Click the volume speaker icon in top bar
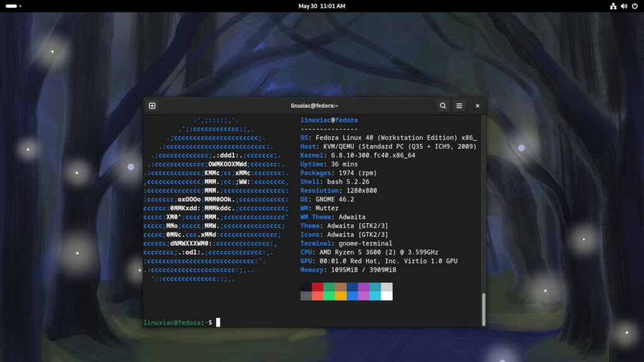The image size is (644, 362). pos(625,6)
